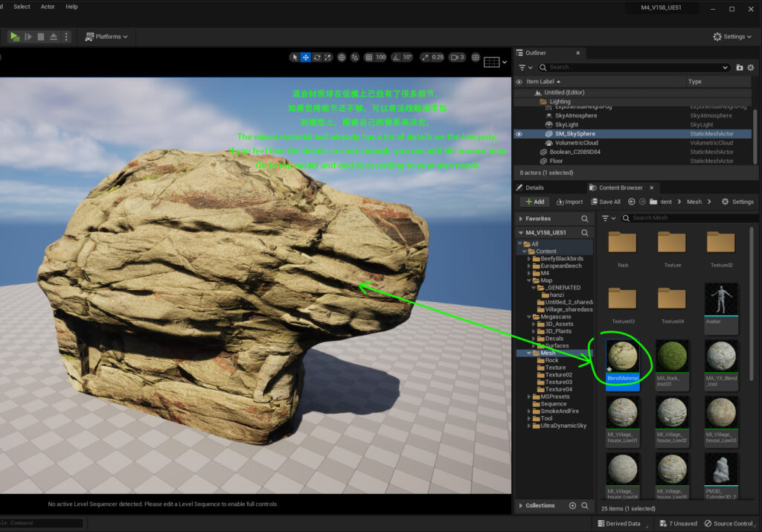Open the Actor menu
Screen dimensions: 762x532
click(x=46, y=7)
